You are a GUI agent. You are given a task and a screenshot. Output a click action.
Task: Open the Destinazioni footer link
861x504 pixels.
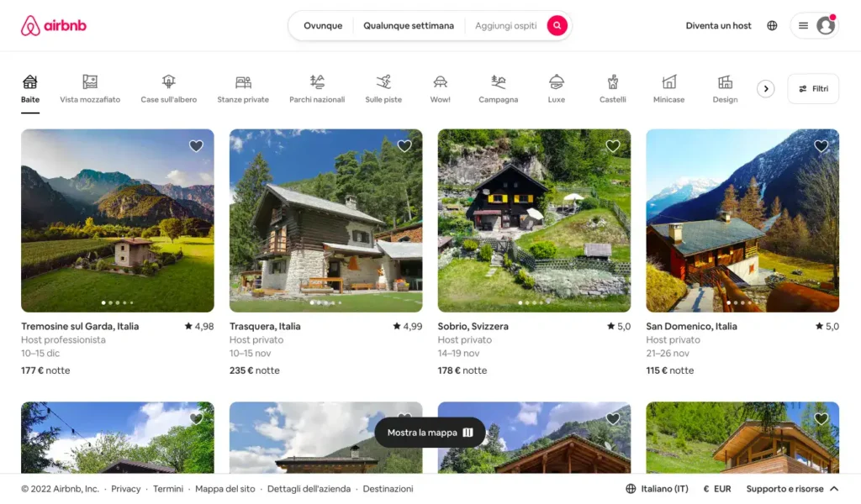[388, 489]
